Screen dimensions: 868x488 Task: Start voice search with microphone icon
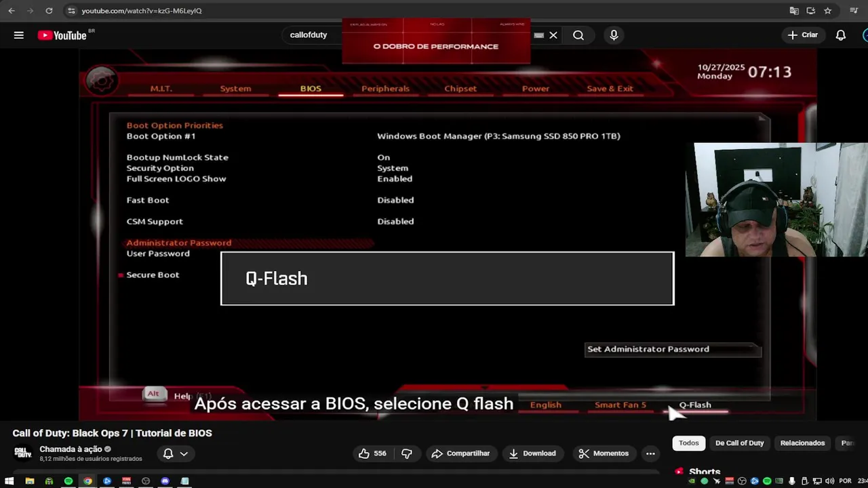point(614,35)
